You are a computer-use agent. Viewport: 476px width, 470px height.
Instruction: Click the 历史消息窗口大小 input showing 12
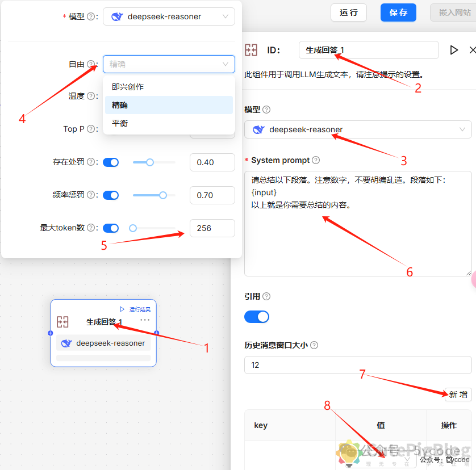[358, 365]
